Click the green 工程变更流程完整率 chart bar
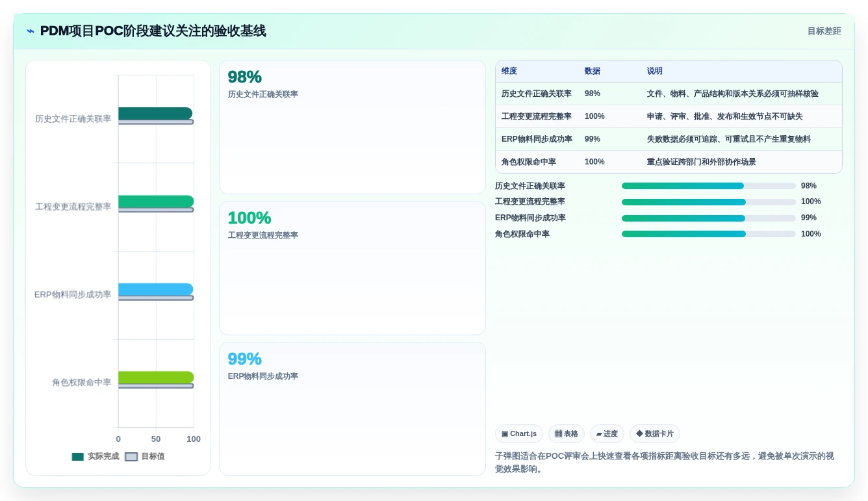The image size is (868, 501). click(x=156, y=201)
